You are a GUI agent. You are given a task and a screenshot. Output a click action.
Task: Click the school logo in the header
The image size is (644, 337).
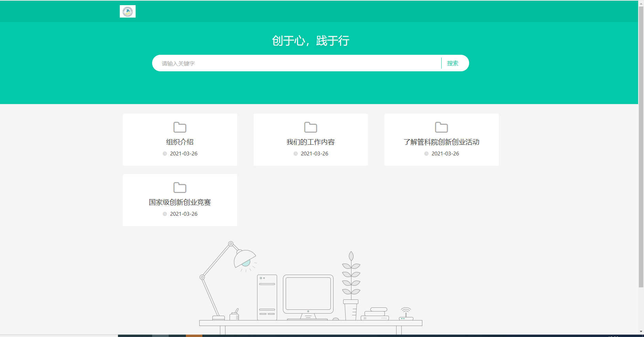(x=128, y=11)
